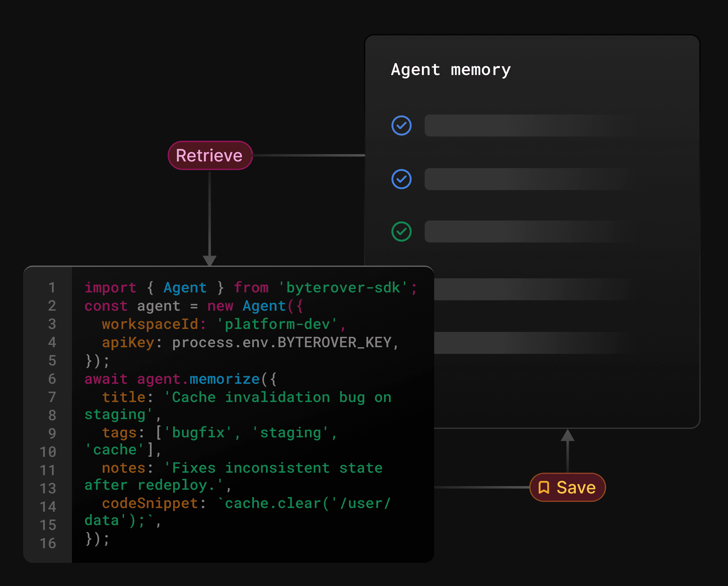Click line number 6 in gutter
This screenshot has width=728, height=586.
pyautogui.click(x=52, y=379)
